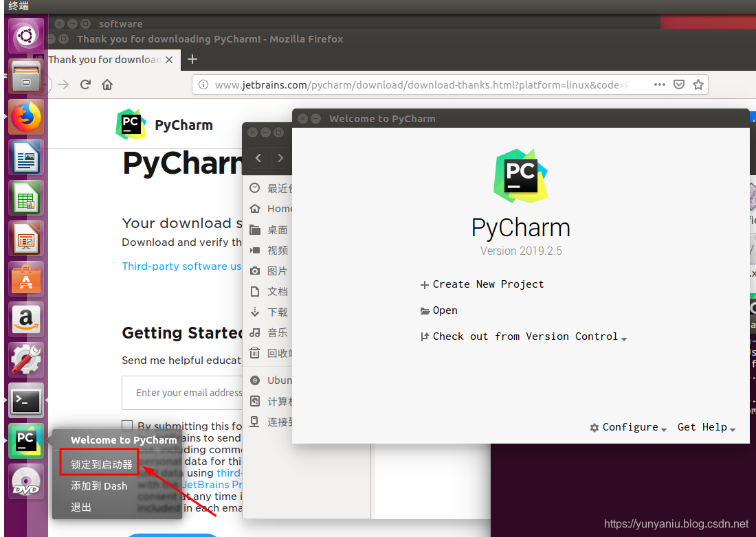Open 文档 (Documents) folder in sidebar
This screenshot has width=756, height=537.
[269, 291]
